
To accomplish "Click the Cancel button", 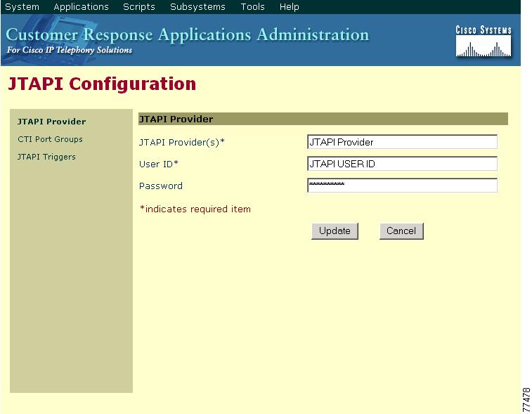I will [x=401, y=231].
